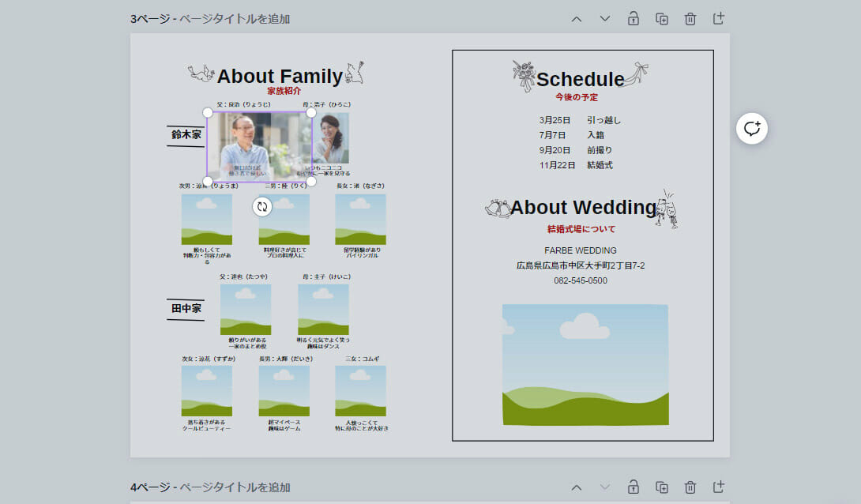Open the add comment bubble button
861x504 pixels.
pos(752,128)
